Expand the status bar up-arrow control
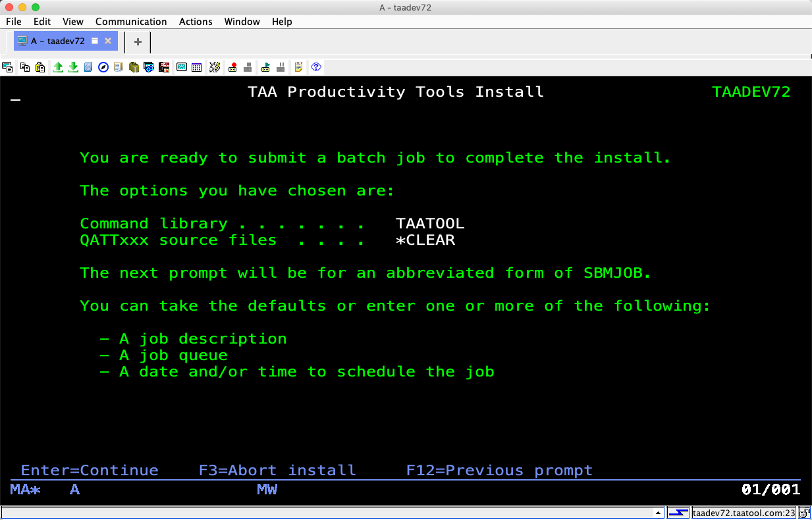The width and height of the screenshot is (812, 520). 658,513
